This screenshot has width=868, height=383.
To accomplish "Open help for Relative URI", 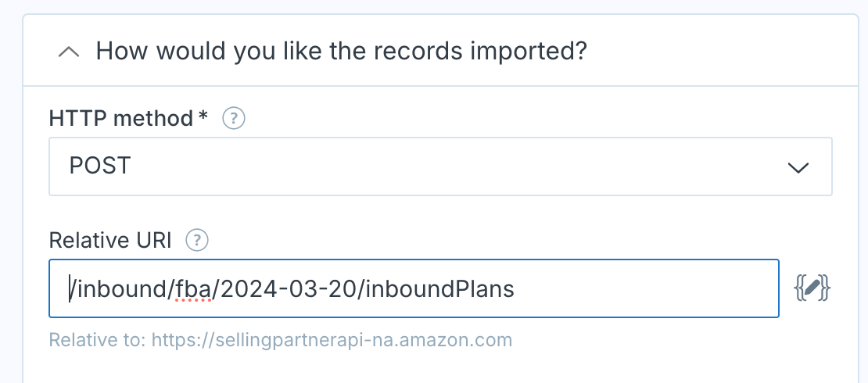I will (x=196, y=241).
